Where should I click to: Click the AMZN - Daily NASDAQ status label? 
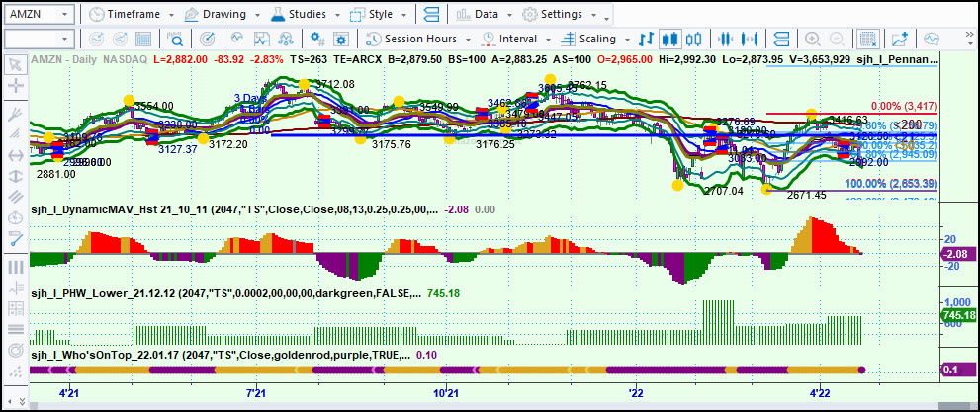(89, 59)
